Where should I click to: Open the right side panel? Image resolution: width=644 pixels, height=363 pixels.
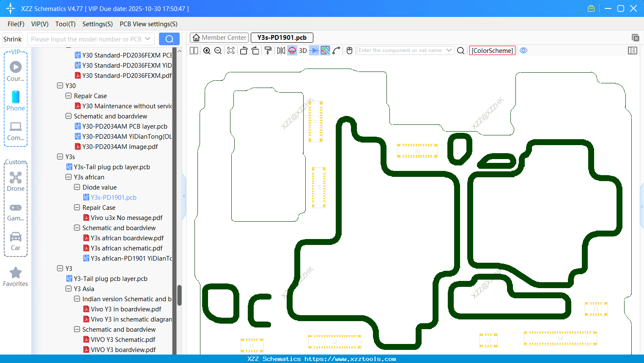point(633,51)
